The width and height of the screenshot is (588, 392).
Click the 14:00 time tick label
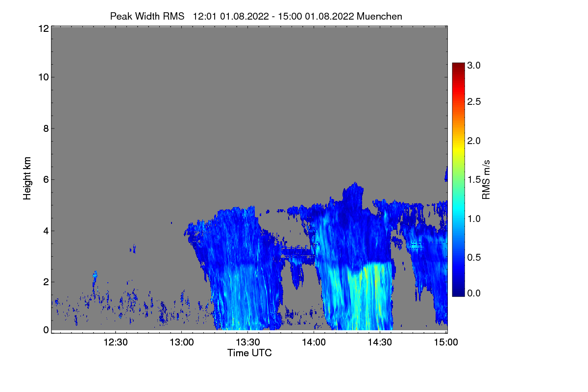click(314, 342)
